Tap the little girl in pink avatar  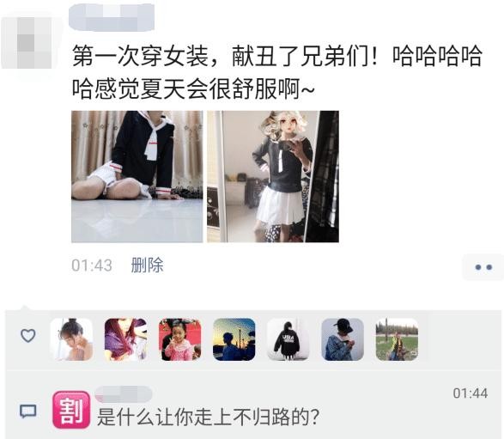(180, 339)
